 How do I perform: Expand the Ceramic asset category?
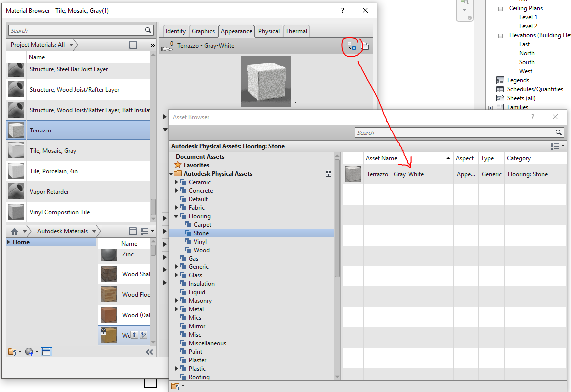176,182
